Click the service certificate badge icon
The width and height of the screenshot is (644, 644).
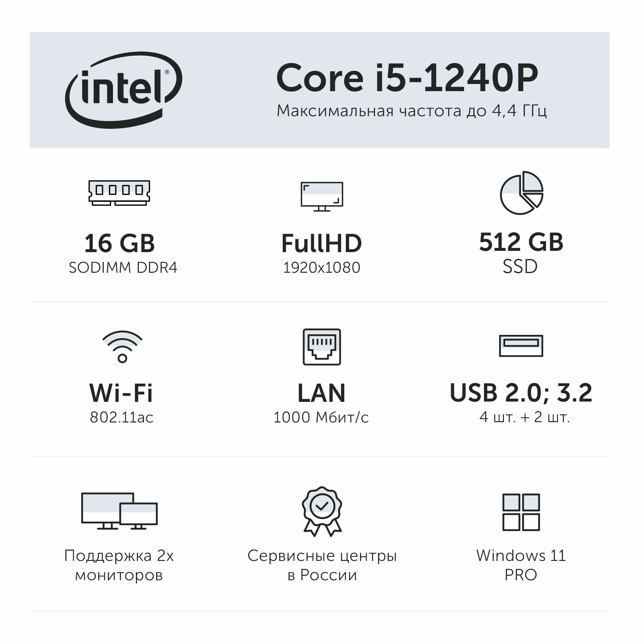pos(322,511)
